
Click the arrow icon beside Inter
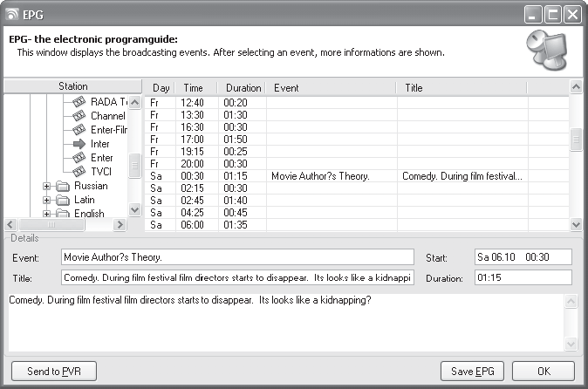[79, 144]
